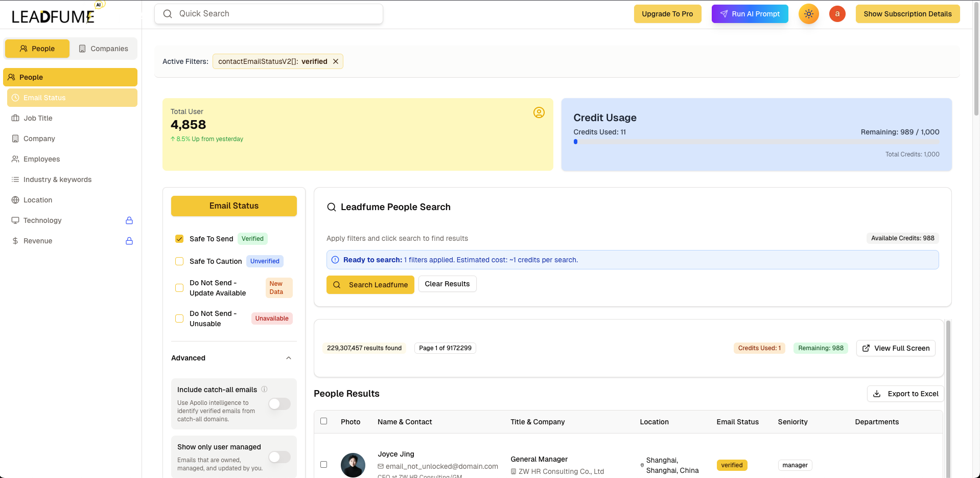Open the Location filter
This screenshot has width=980, height=478.
[72, 200]
